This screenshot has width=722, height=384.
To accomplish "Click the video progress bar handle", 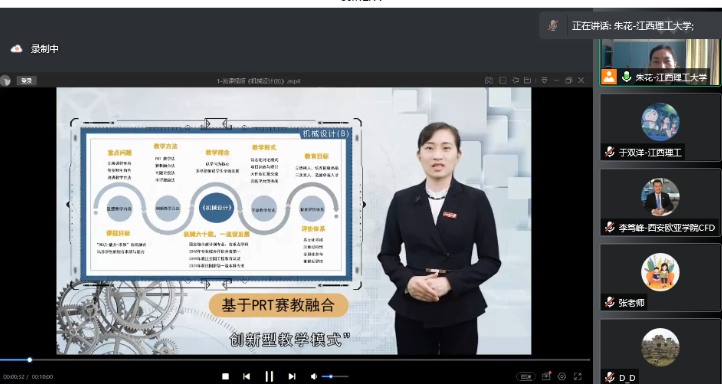I will (29, 360).
